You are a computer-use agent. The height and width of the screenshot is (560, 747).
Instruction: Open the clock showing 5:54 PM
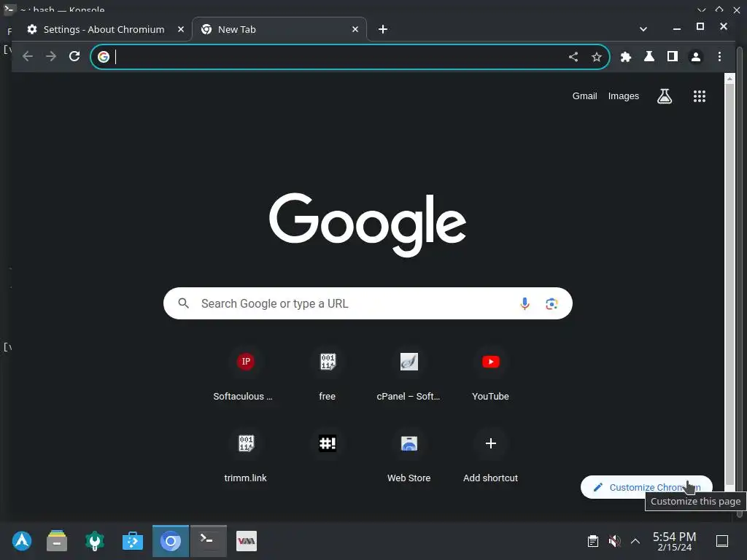point(674,542)
